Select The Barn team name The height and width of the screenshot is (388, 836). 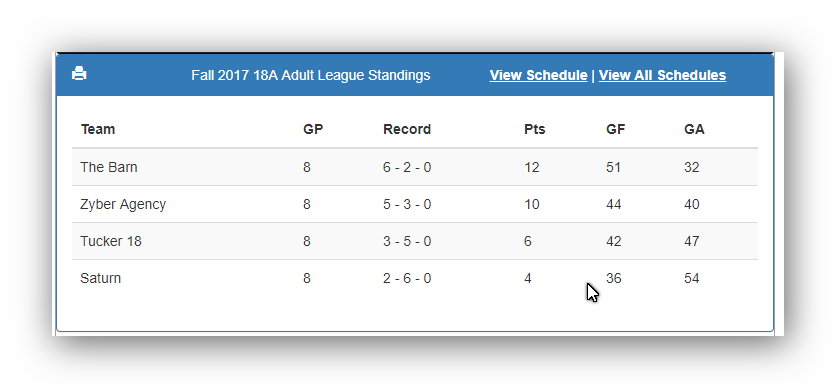coord(109,167)
